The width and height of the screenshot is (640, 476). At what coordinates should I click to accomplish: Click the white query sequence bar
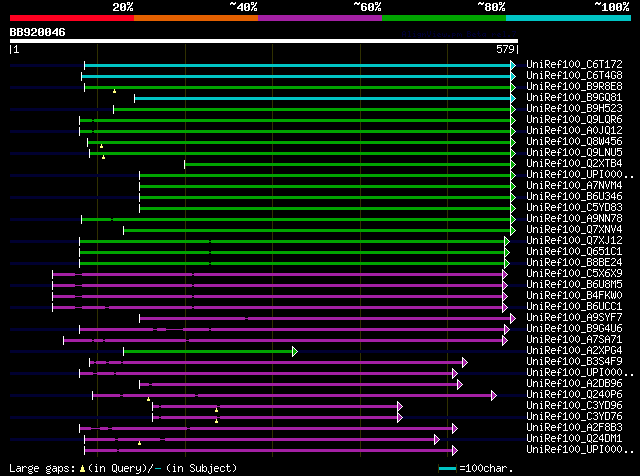(x=264, y=41)
